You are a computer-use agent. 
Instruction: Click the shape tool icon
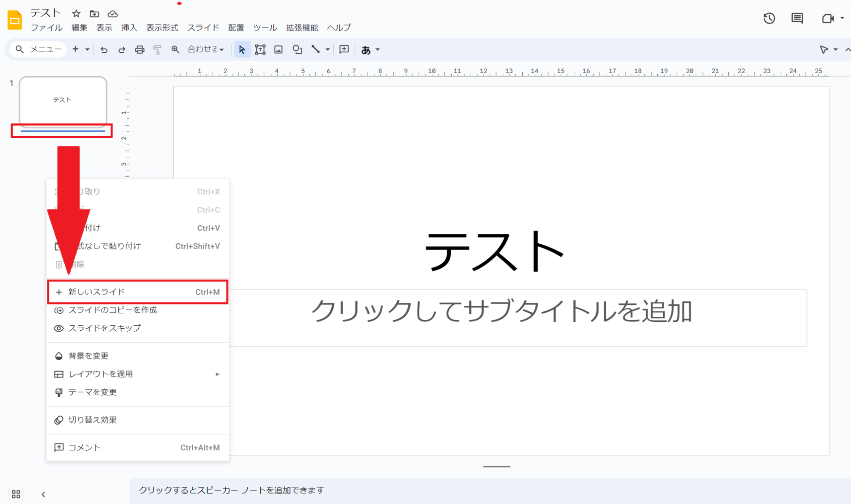coord(297,50)
